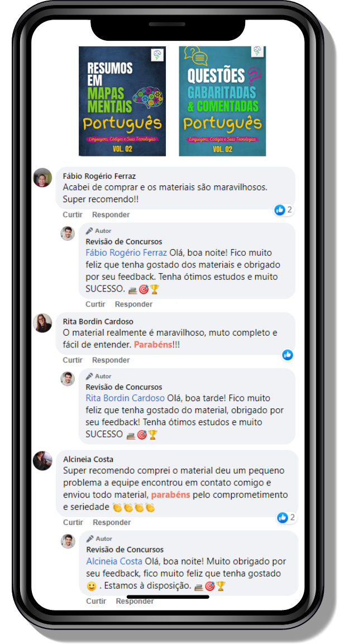Click author avatar in reply to Alcineia
Screen dimensions: 349x644
tap(68, 541)
